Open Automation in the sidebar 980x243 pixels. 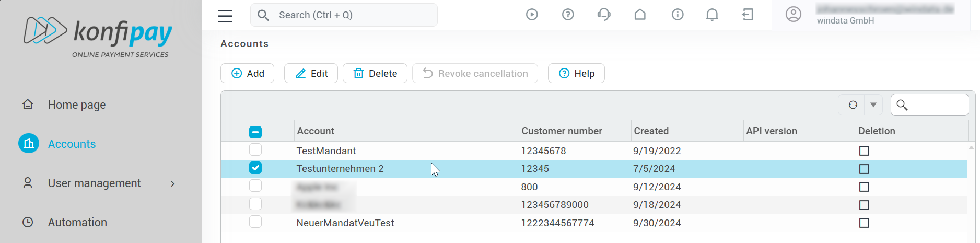[77, 223]
